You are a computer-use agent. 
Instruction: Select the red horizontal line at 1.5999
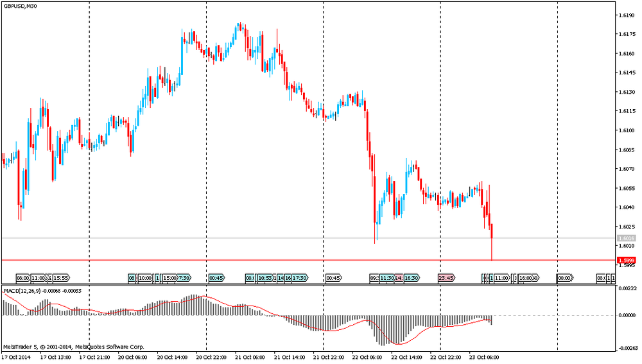[307, 260]
